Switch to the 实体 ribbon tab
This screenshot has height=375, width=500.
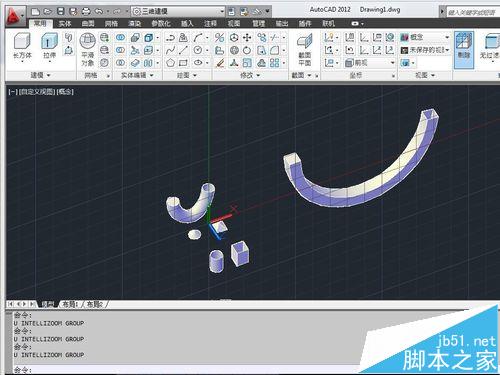pos(65,23)
